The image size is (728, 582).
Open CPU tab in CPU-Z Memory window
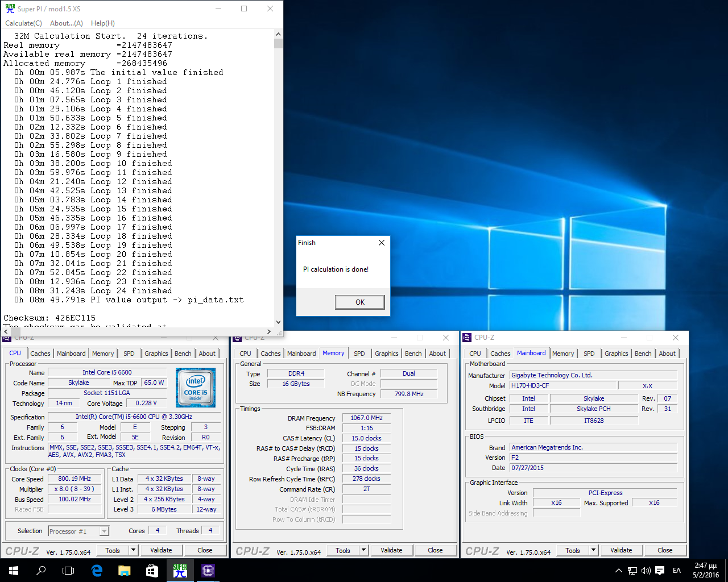[246, 354]
